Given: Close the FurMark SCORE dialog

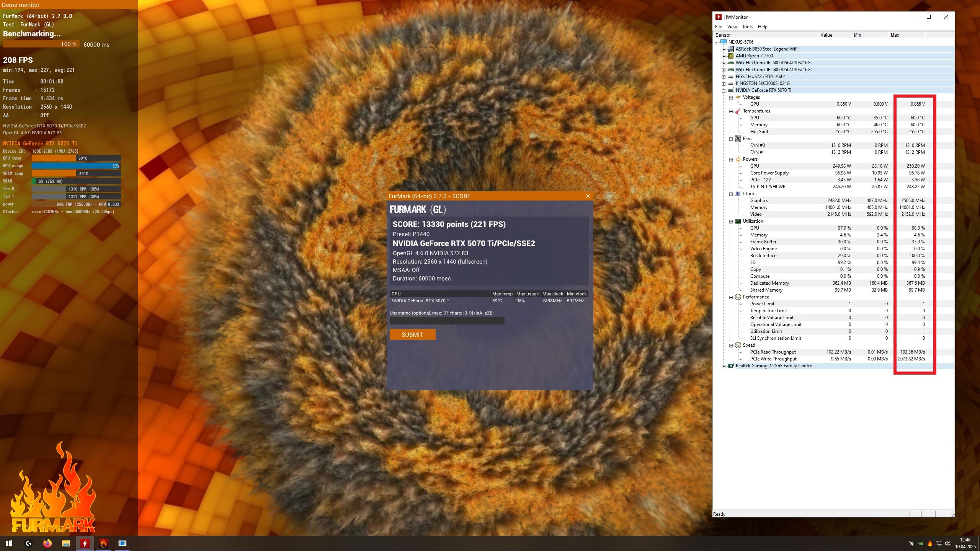Looking at the screenshot, I should (x=588, y=196).
